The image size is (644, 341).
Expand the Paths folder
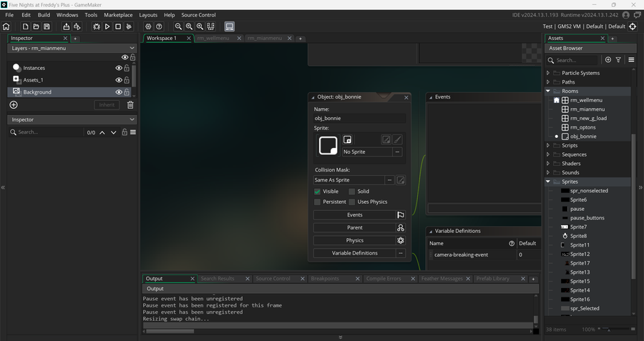point(548,82)
